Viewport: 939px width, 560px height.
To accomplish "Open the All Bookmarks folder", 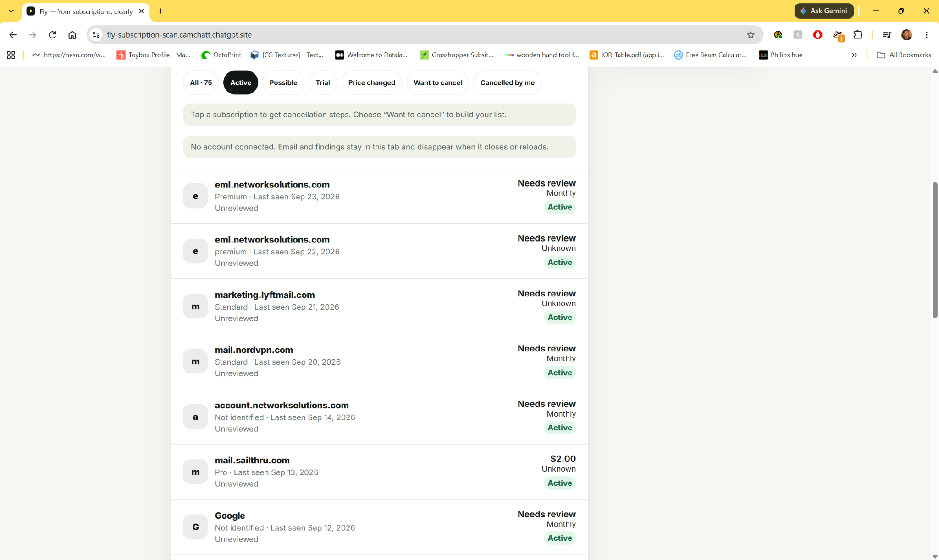I will click(904, 55).
